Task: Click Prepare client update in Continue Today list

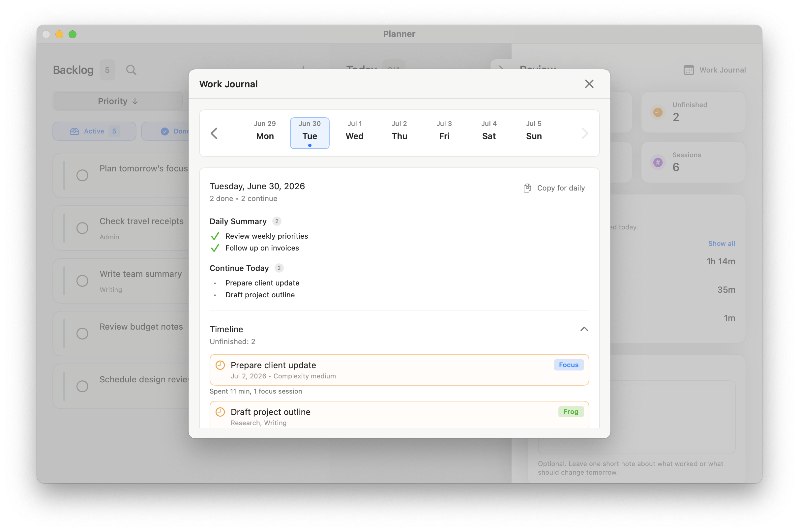Action: pyautogui.click(x=262, y=283)
